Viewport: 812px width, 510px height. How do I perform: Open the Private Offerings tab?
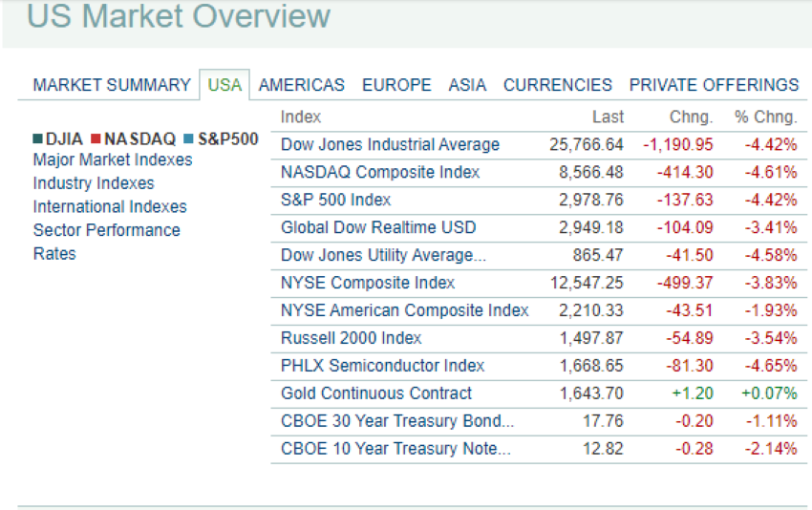[x=714, y=85]
